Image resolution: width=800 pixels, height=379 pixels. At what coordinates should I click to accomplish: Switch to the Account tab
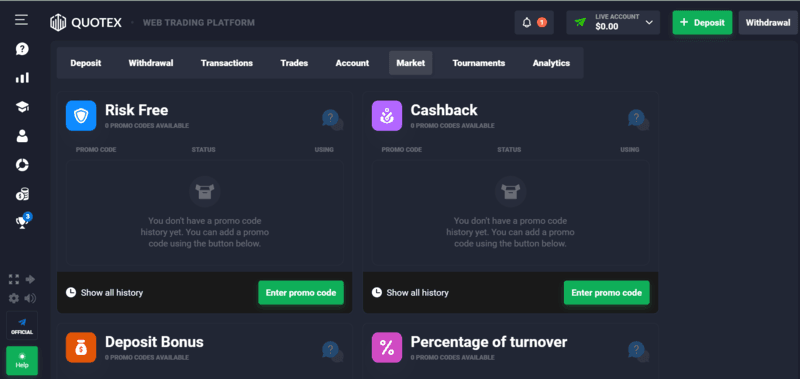pyautogui.click(x=352, y=63)
